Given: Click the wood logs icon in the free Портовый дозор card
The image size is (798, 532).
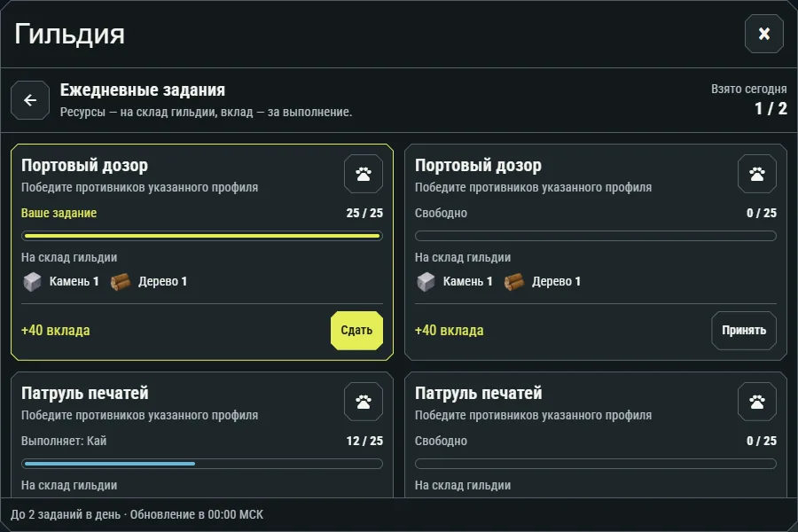Looking at the screenshot, I should pyautogui.click(x=514, y=282).
